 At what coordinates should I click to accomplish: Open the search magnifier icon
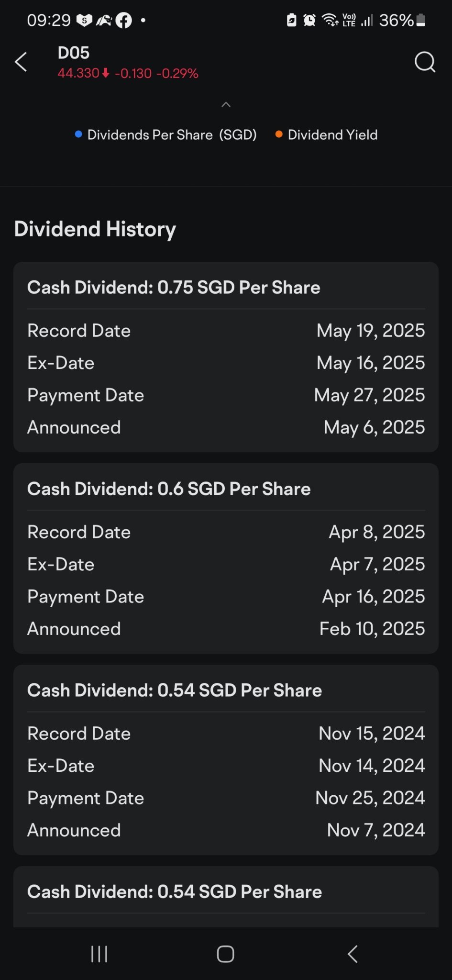click(424, 62)
